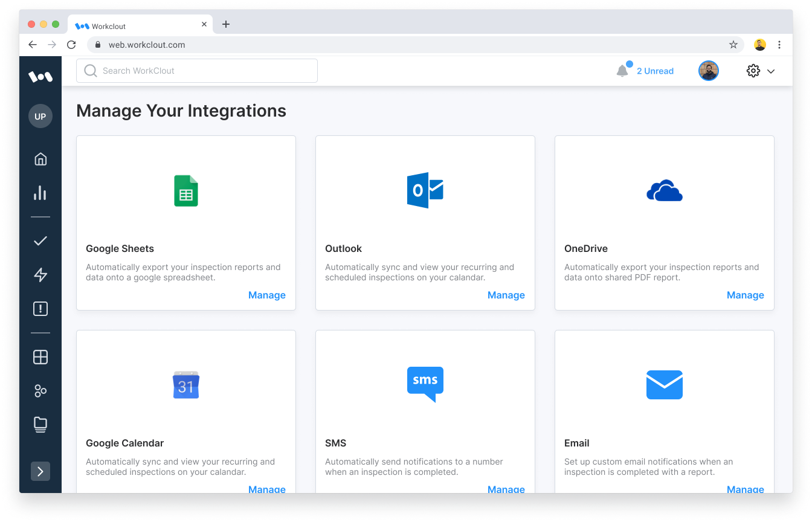Open Chrome three-dot menu
Image resolution: width=812 pixels, height=522 pixels.
click(779, 45)
